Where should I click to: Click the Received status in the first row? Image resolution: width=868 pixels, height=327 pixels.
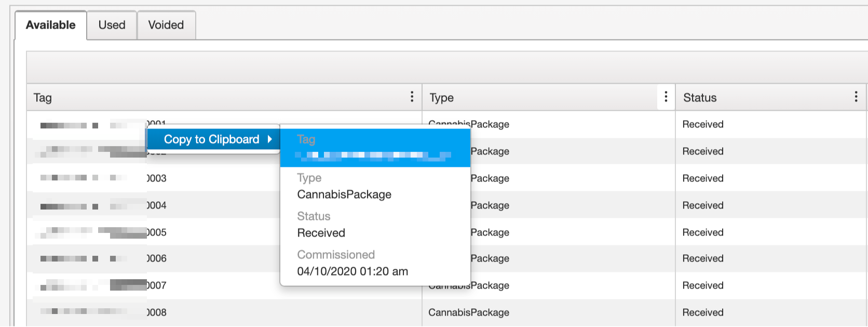coord(702,124)
